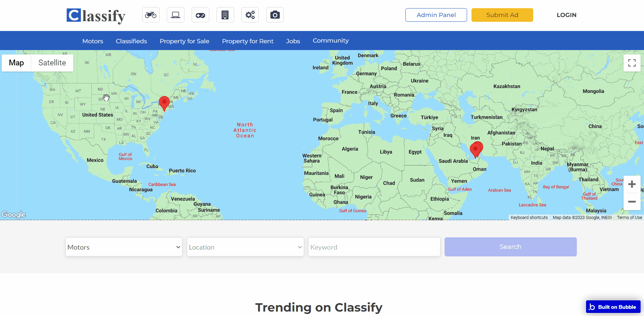
Task: Click the Search button
Action: [510, 247]
